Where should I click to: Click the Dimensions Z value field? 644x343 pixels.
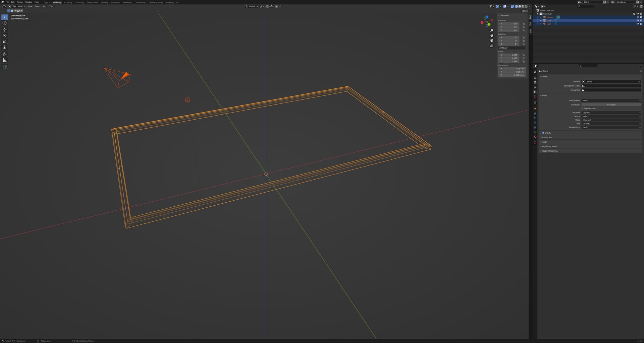coord(512,75)
